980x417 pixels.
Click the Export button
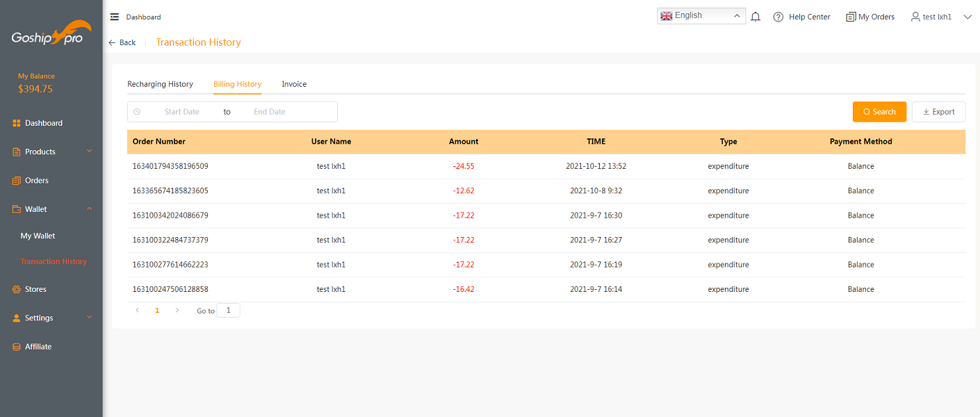click(938, 112)
